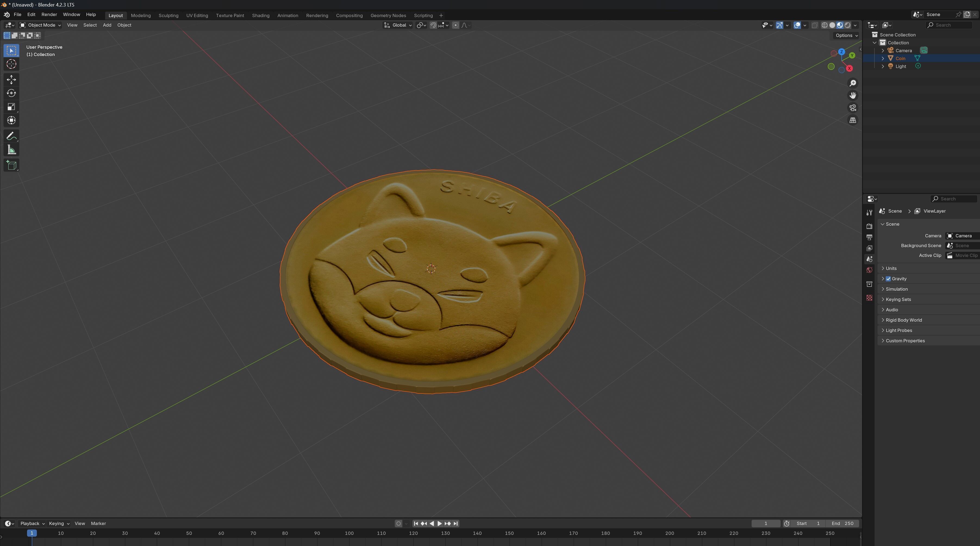
Task: Switch to the Geometry Nodes workspace tab
Action: point(388,15)
